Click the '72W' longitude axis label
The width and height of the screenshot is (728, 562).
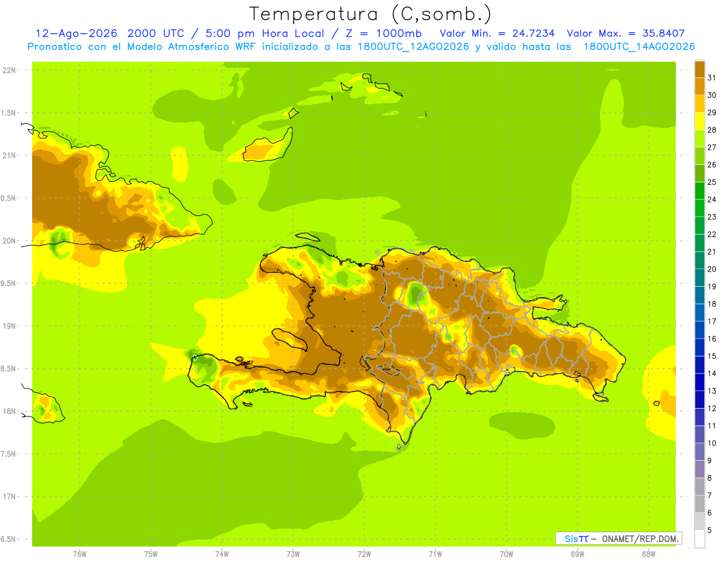click(365, 553)
